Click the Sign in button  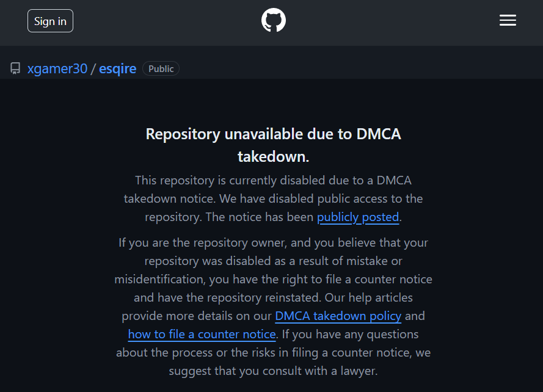(50, 21)
